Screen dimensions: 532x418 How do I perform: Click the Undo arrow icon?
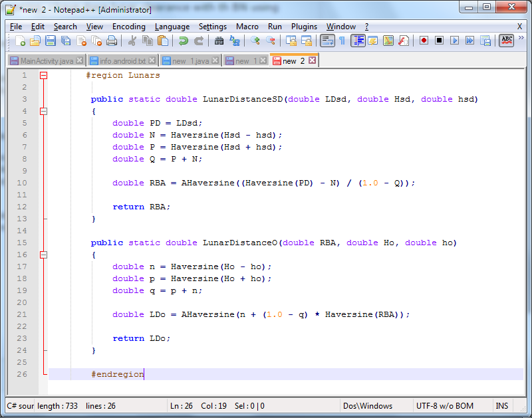point(183,41)
